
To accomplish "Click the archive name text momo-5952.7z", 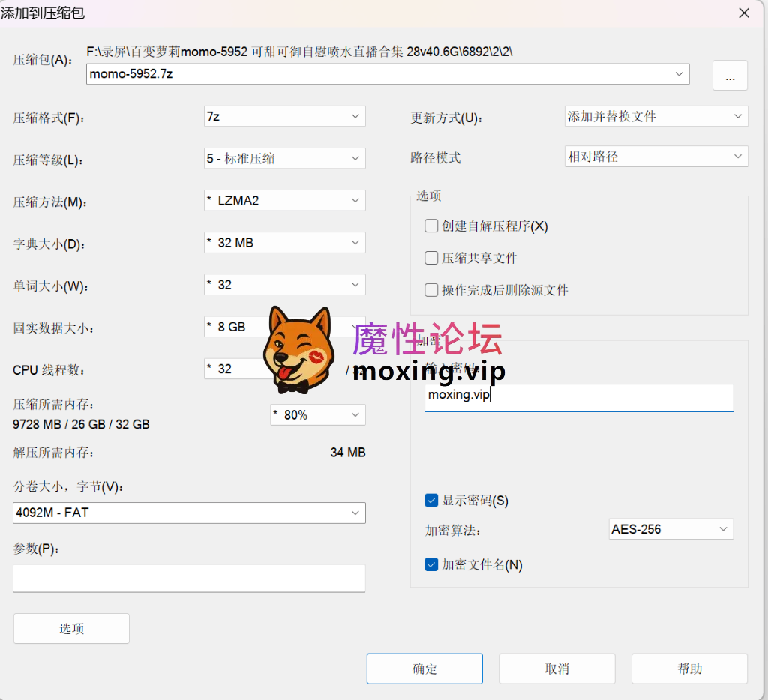I will 131,74.
